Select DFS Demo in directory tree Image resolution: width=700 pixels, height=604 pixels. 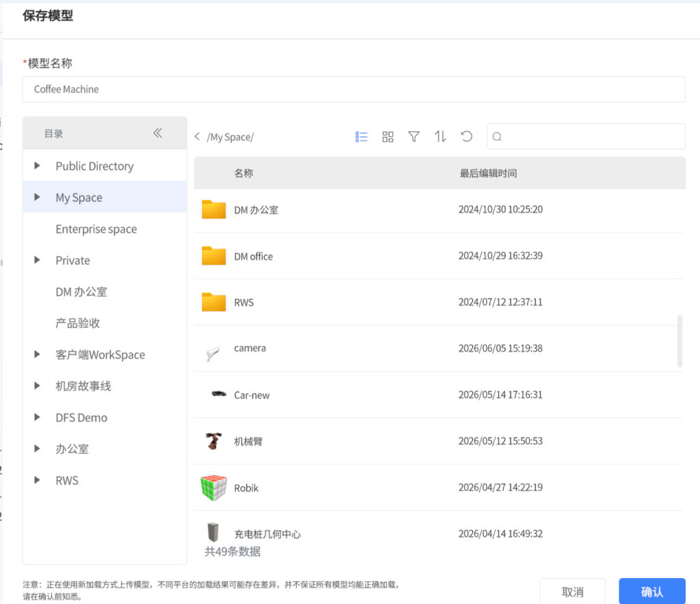pos(81,418)
